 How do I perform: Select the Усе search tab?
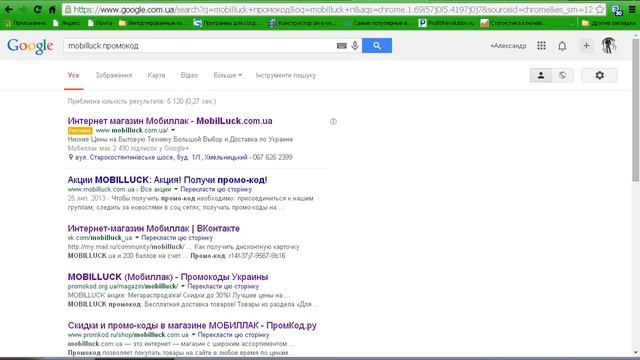point(73,75)
